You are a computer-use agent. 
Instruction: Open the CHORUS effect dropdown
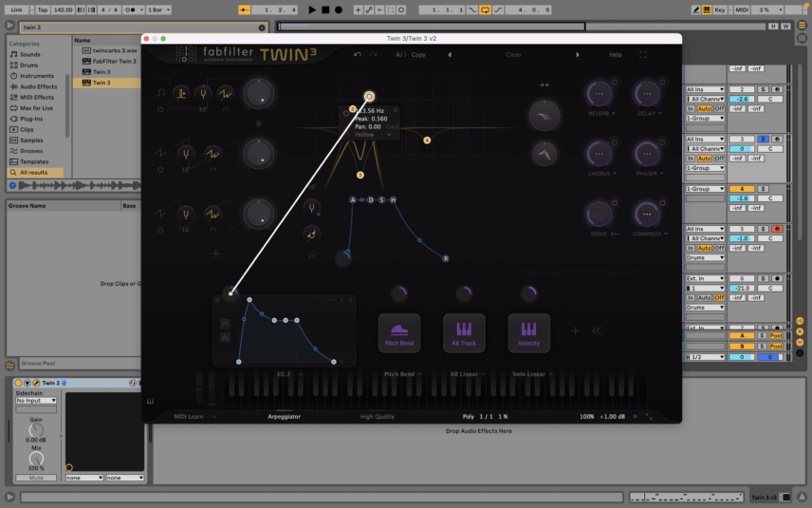tap(601, 174)
